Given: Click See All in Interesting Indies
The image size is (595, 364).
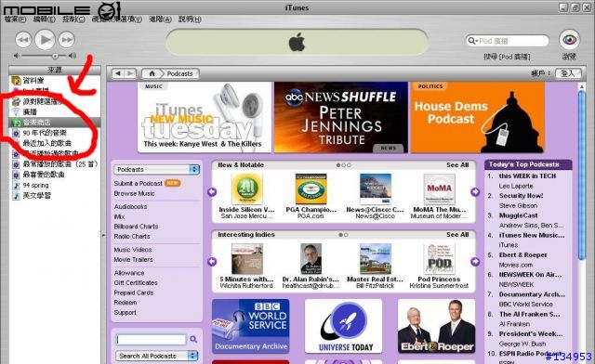Looking at the screenshot, I should click(457, 235).
